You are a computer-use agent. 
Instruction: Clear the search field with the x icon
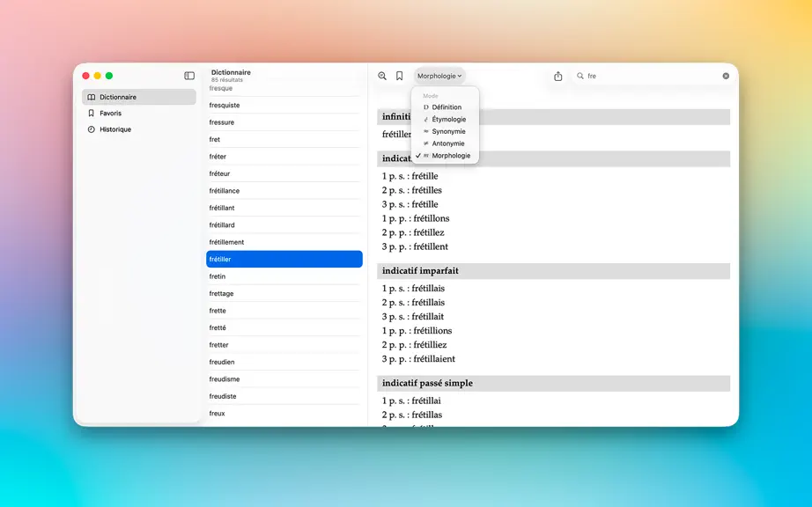pyautogui.click(x=726, y=76)
